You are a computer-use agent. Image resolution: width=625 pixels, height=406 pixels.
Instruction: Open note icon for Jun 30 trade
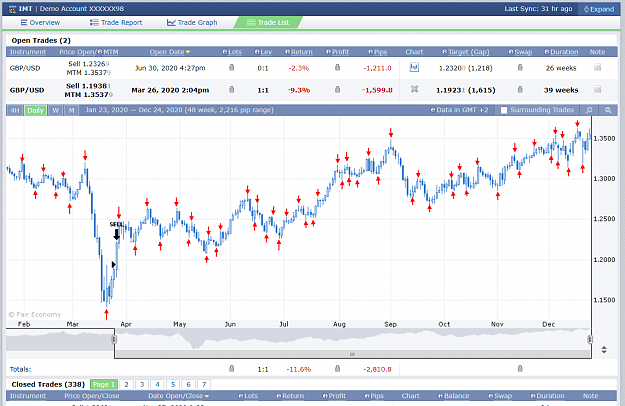coord(597,67)
